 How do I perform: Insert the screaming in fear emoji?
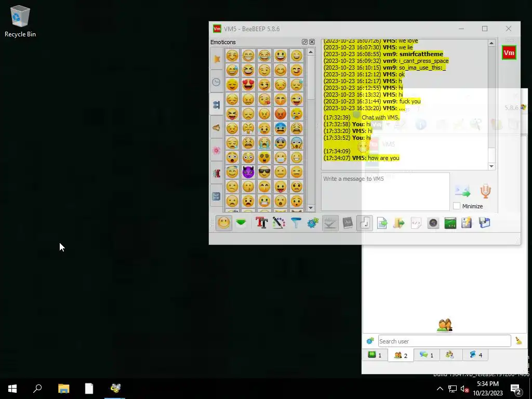pos(297,143)
